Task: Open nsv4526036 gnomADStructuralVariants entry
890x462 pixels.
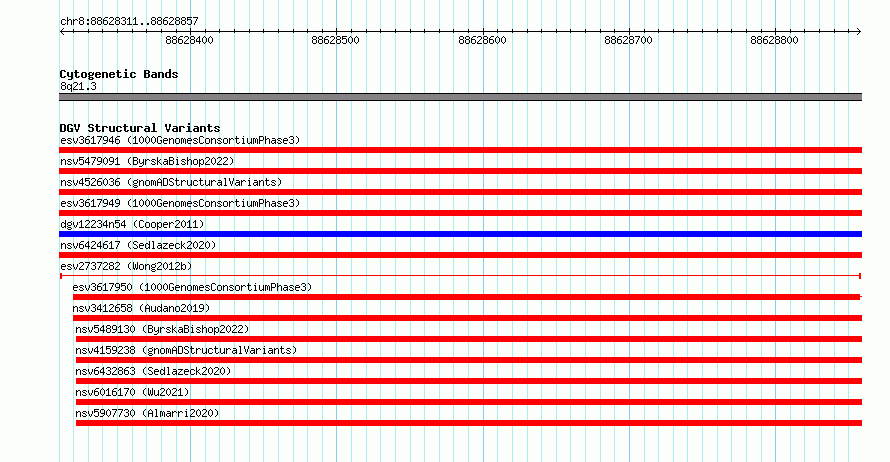Action: [171, 182]
